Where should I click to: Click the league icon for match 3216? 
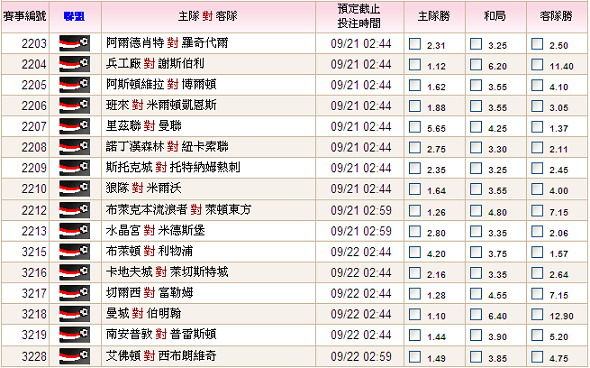pos(74,272)
